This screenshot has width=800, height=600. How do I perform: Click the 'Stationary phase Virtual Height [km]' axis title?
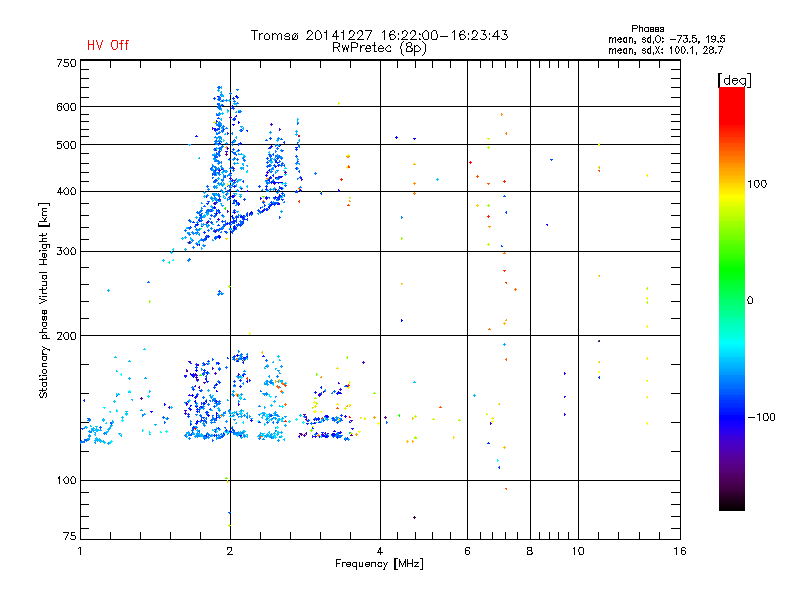coord(43,300)
